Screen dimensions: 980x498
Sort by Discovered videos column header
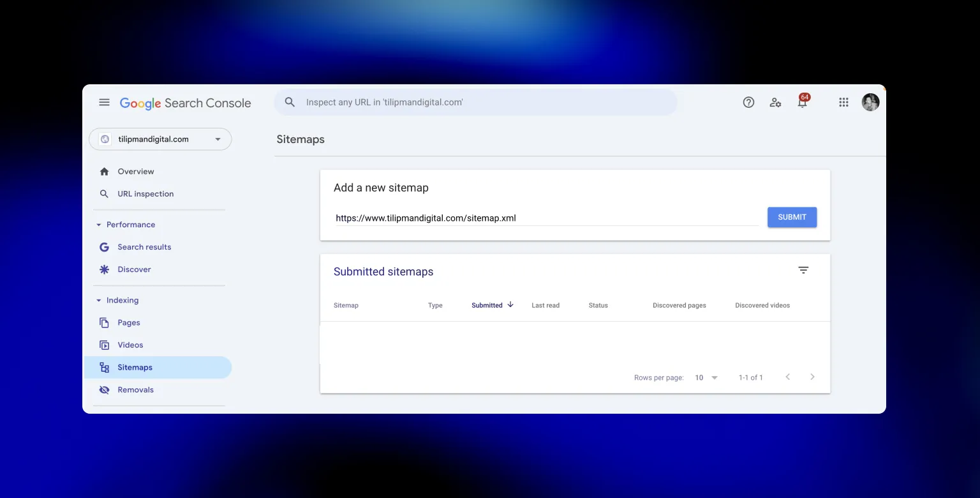click(762, 305)
